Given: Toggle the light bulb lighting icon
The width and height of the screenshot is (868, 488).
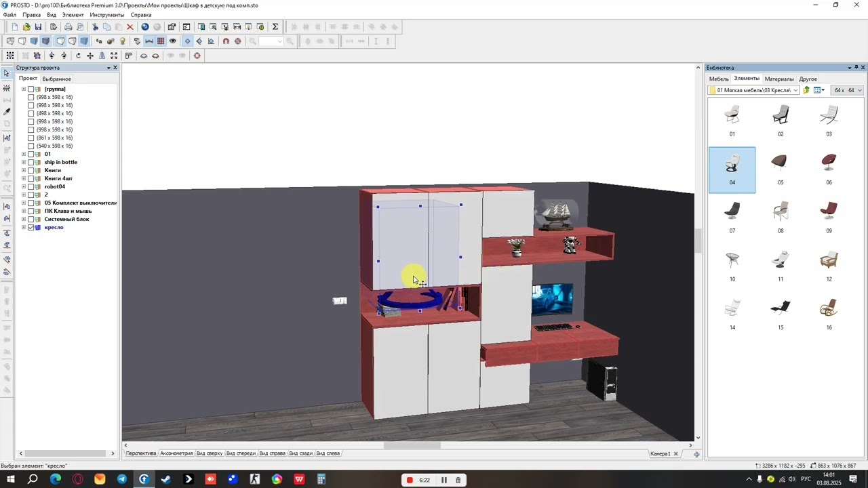Looking at the screenshot, I should pyautogui.click(x=123, y=41).
